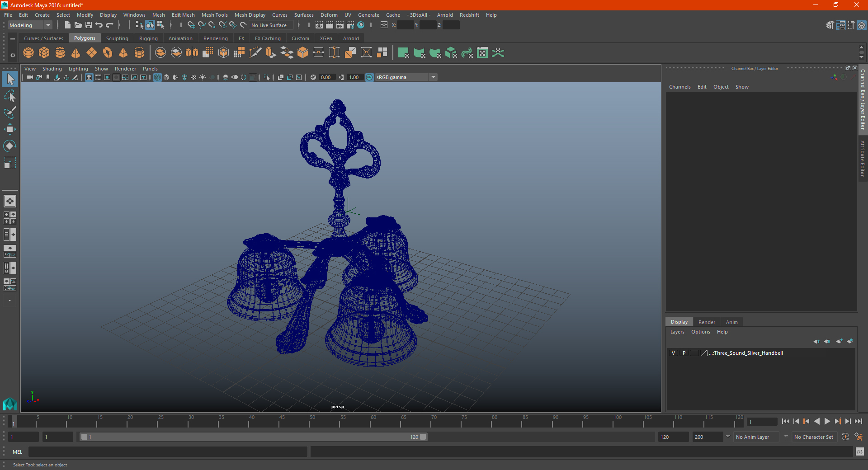This screenshot has height=470, width=868.
Task: Create a polygon pipe from shelf
Action: tap(139, 53)
